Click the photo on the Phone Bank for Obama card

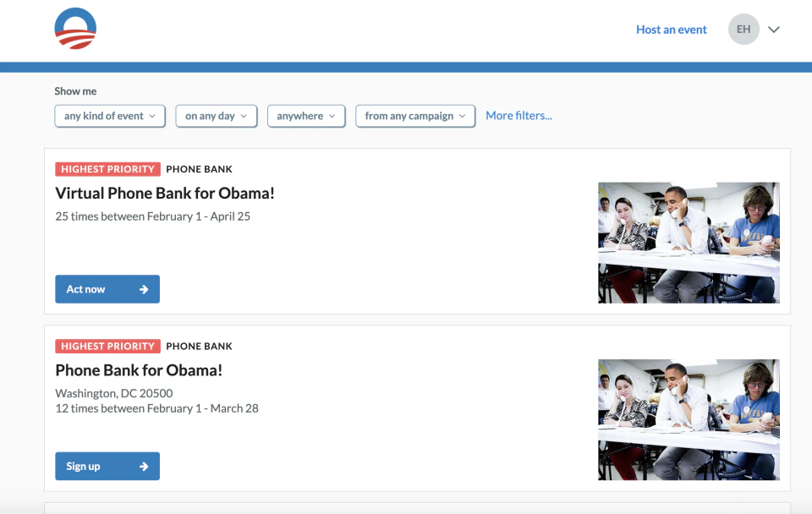click(x=689, y=419)
